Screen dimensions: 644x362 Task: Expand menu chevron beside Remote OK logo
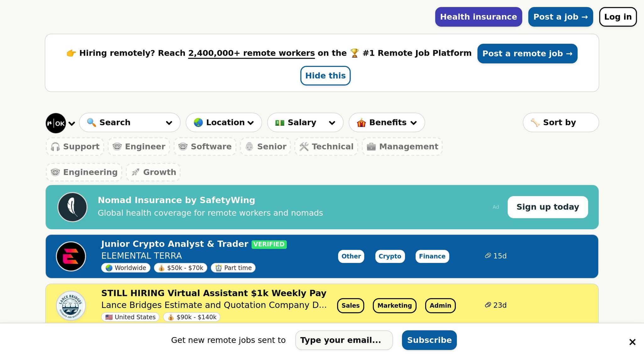[72, 123]
